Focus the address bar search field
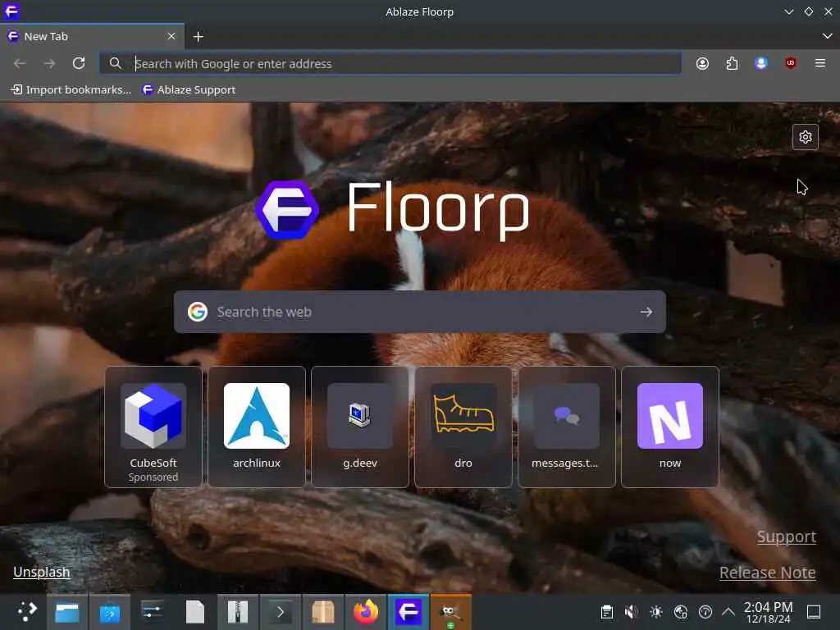 [390, 63]
